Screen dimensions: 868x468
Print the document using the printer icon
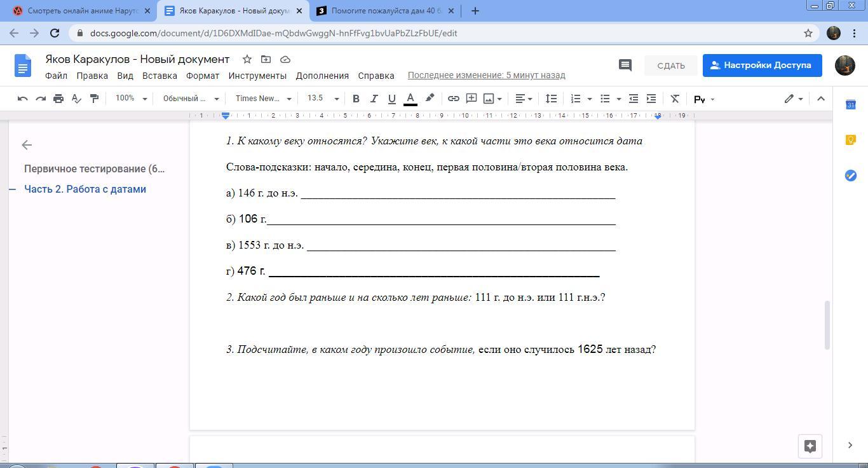(58, 99)
